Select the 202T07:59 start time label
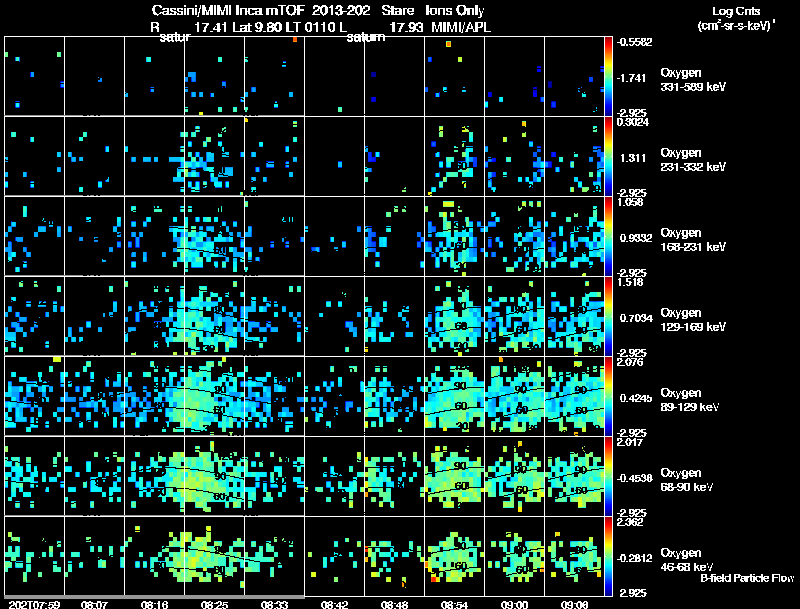 [x=35, y=605]
